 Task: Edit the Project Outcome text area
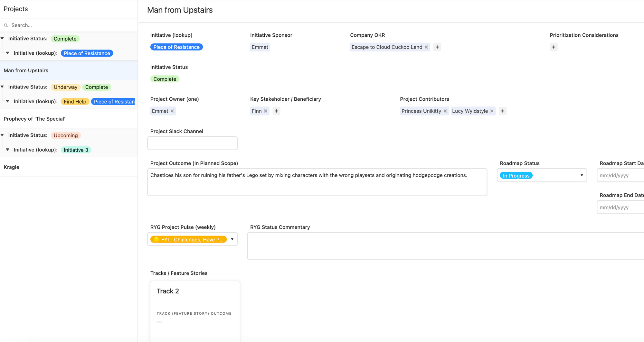coord(317,182)
